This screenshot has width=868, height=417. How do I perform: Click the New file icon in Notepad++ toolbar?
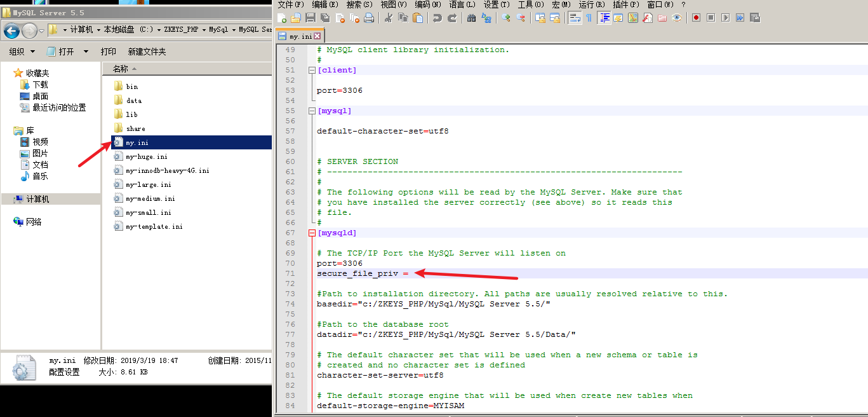tap(282, 18)
